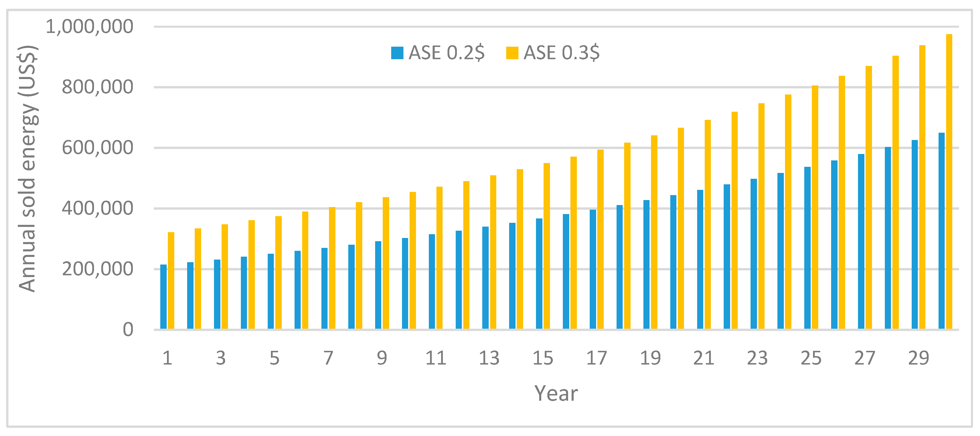980x436 pixels.
Task: Select the x-axis label 7
Action: (328, 358)
